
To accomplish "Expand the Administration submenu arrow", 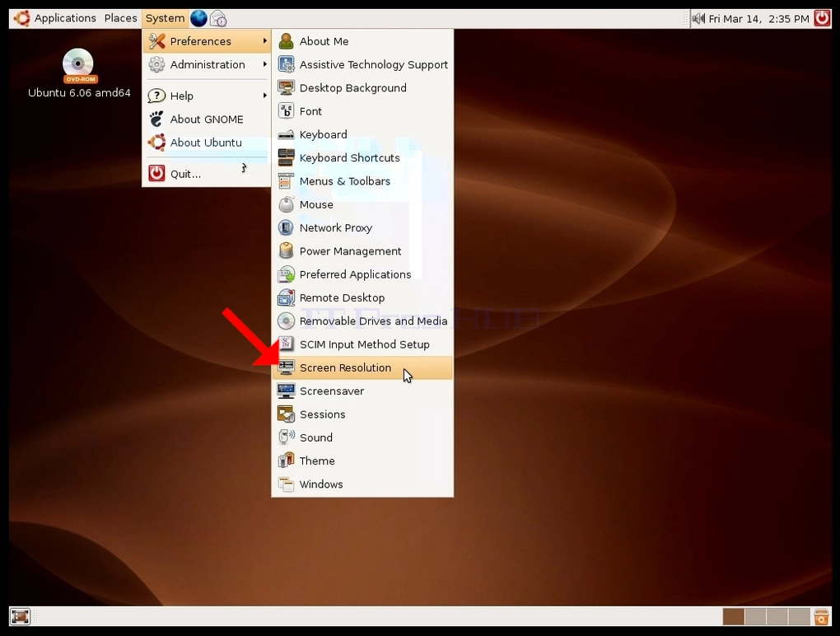I will tap(264, 64).
